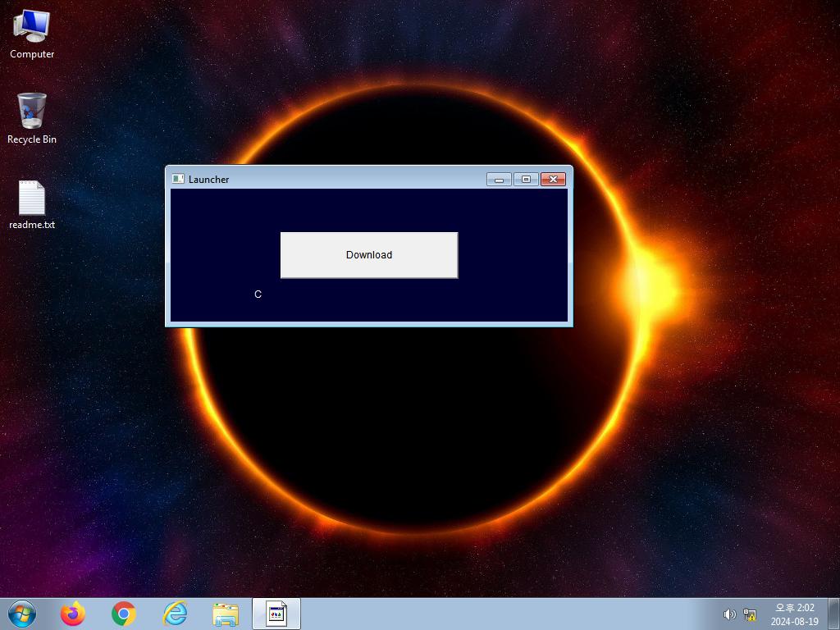Viewport: 840px width, 630px height.
Task: Minimize the Launcher window
Action: (x=499, y=179)
